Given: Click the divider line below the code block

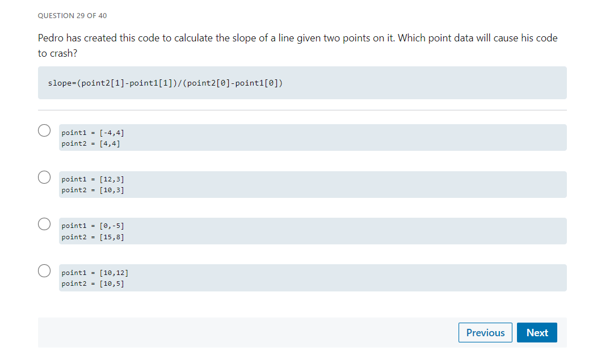Looking at the screenshot, I should (x=301, y=110).
